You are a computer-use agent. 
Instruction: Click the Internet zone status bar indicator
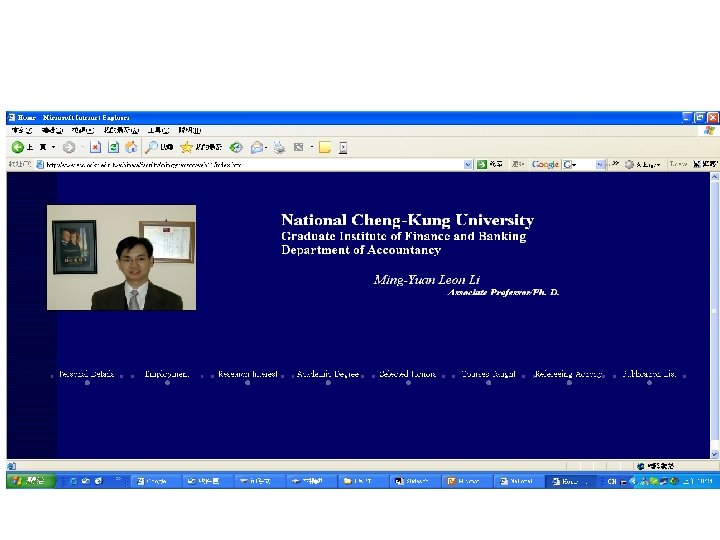tap(655, 466)
